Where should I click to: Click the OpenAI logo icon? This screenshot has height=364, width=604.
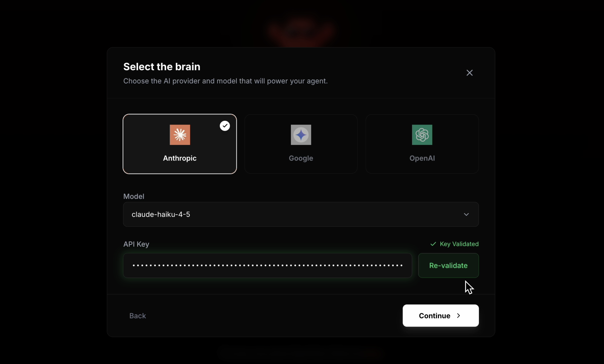click(x=422, y=135)
